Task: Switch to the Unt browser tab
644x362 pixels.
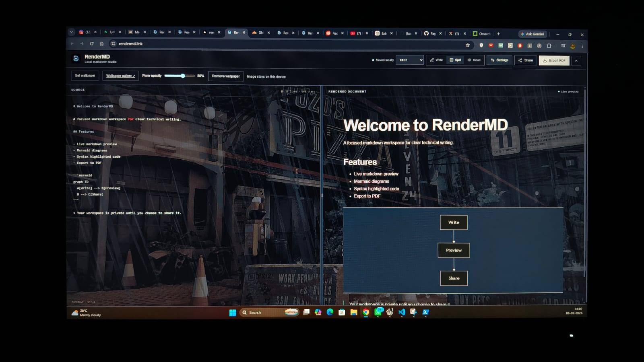Action: click(112, 32)
